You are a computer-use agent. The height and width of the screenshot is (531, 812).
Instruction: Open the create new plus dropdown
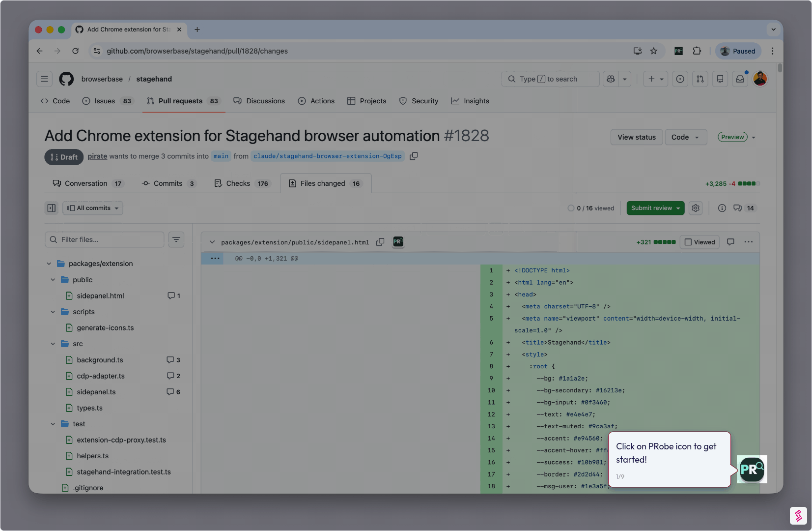click(656, 79)
